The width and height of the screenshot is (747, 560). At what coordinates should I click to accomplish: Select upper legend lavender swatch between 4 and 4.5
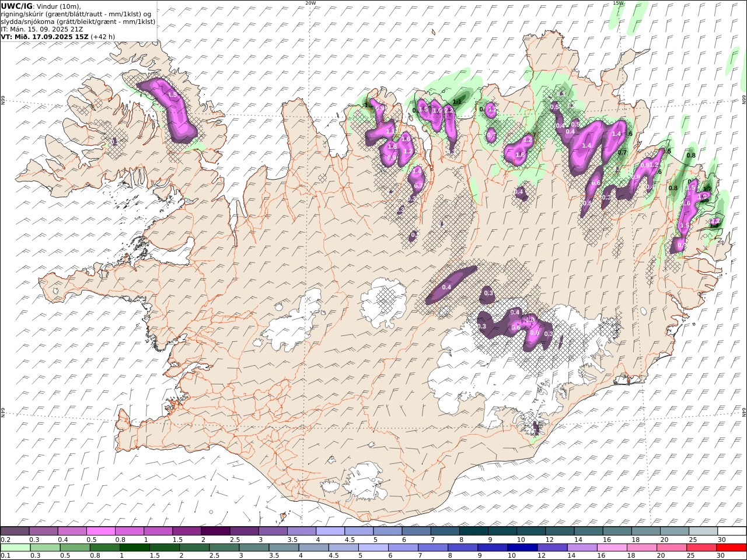(330, 531)
